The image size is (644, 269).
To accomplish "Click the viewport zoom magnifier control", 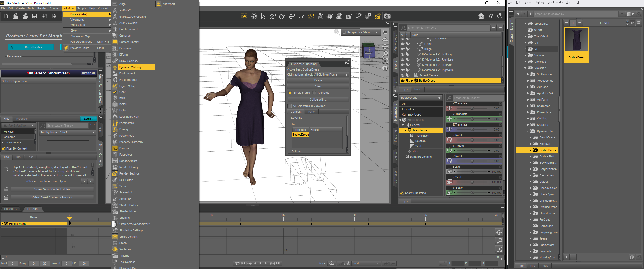I will (x=385, y=53).
